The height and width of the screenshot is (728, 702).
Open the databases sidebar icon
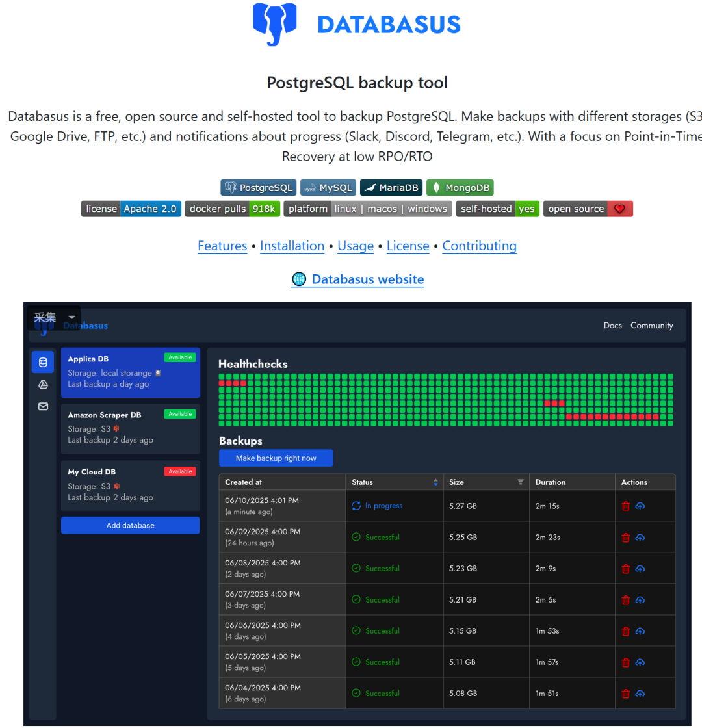tap(43, 362)
